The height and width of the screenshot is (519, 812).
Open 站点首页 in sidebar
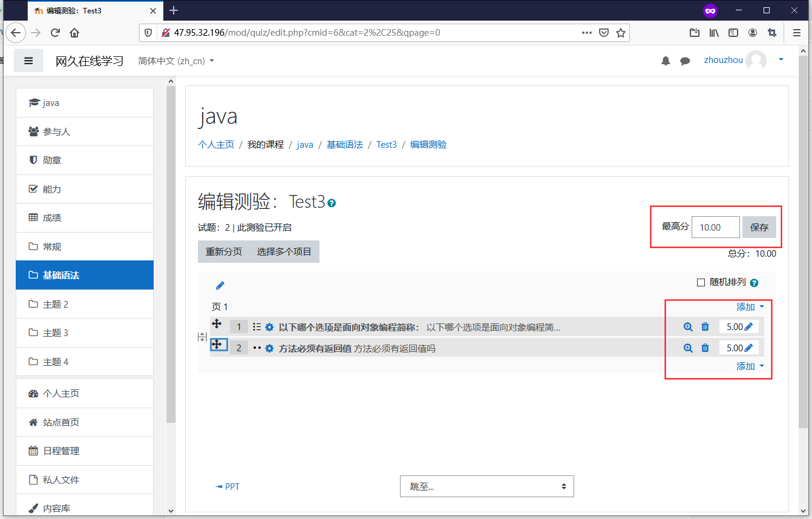tap(85, 422)
